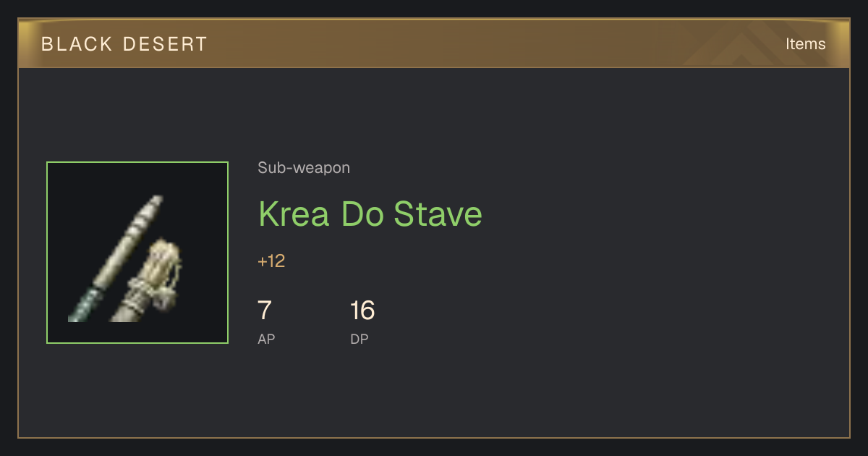Click the AP stat label
Viewport: 868px width, 456px height.
(x=266, y=339)
